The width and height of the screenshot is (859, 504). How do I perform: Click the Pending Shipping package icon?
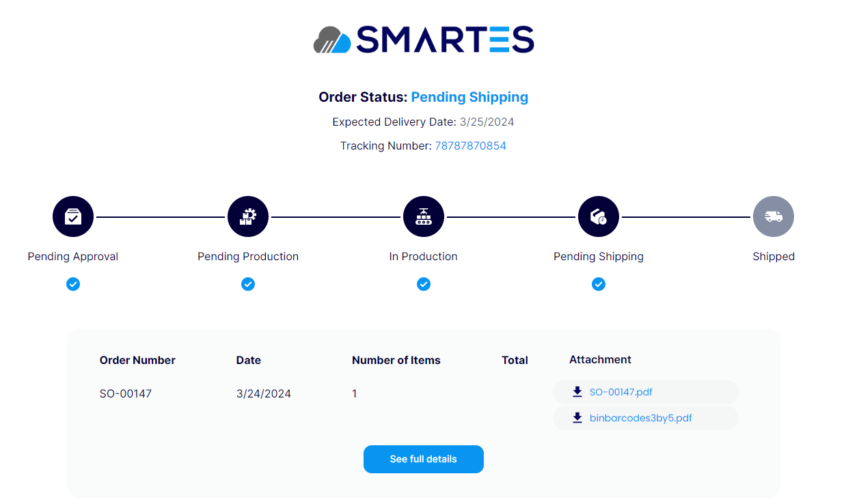point(599,216)
